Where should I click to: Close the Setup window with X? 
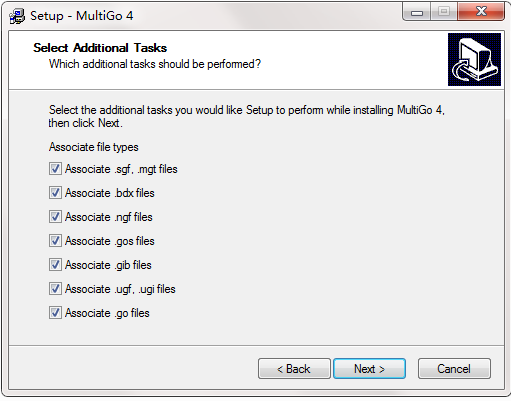click(x=481, y=12)
